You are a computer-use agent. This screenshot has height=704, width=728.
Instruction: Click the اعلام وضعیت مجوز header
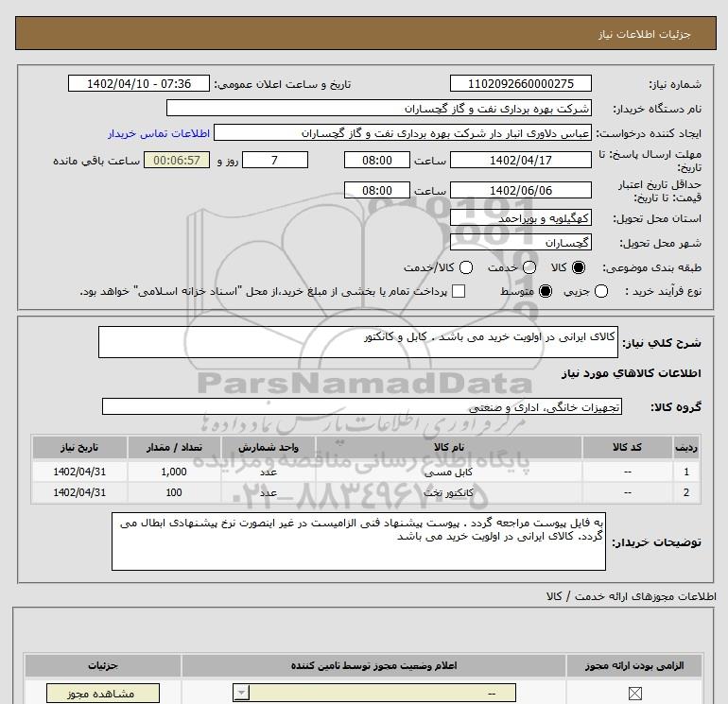[x=373, y=666]
